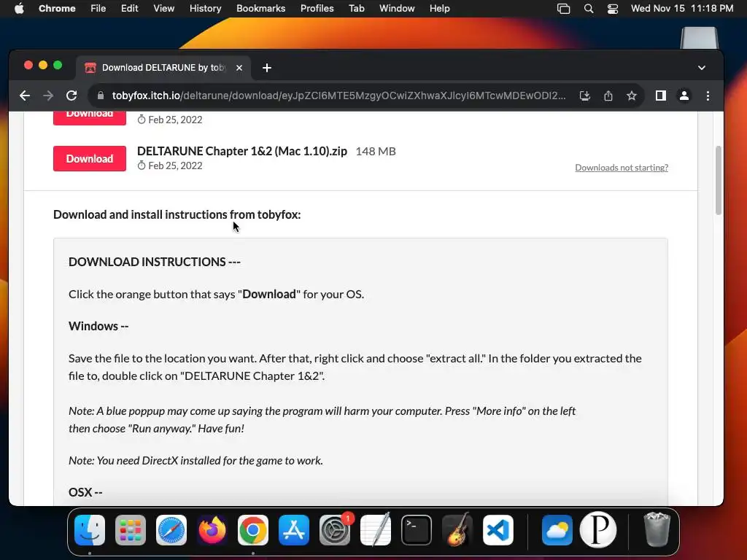Select the Download DELTARUNE tab
The width and height of the screenshot is (747, 560).
pos(163,68)
